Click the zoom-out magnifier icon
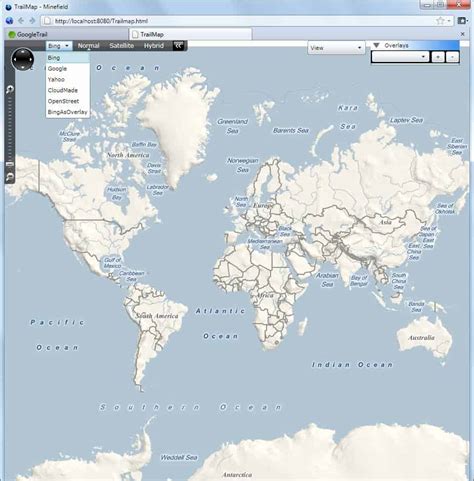 tap(10, 177)
